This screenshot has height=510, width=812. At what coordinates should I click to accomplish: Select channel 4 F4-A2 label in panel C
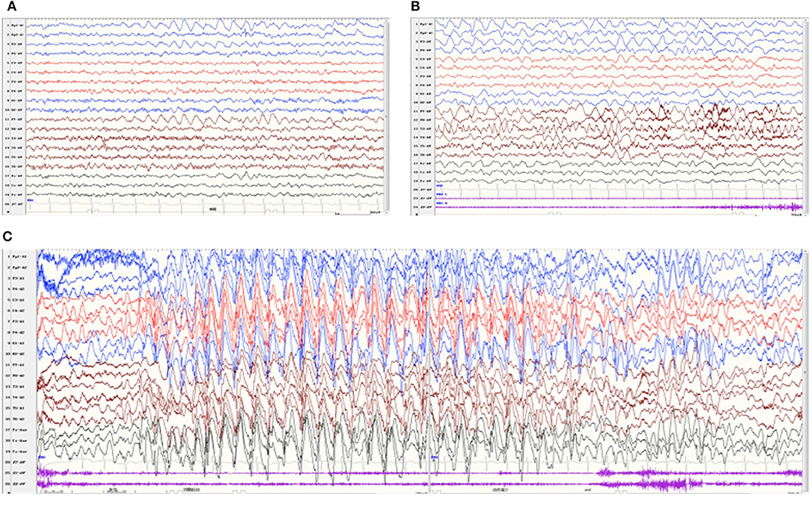coord(19,289)
